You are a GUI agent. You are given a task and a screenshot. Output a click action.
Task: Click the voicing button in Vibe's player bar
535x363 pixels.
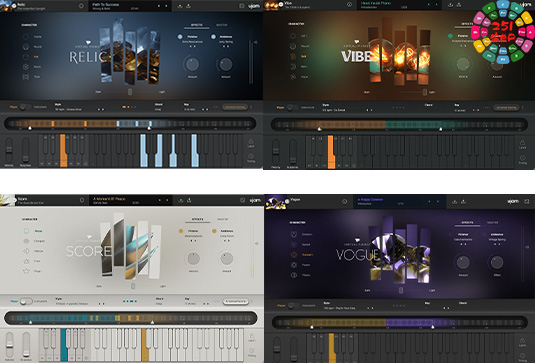click(x=506, y=107)
